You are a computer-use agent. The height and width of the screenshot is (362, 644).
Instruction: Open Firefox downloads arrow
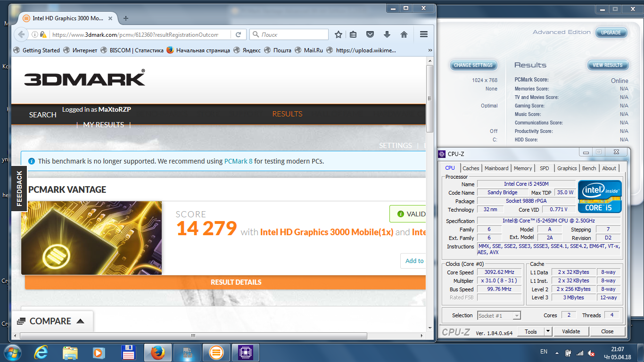coord(387,34)
